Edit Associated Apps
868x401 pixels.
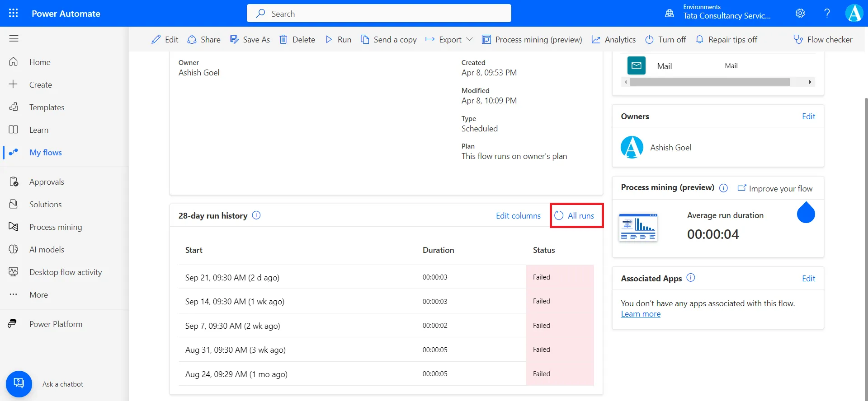(808, 278)
